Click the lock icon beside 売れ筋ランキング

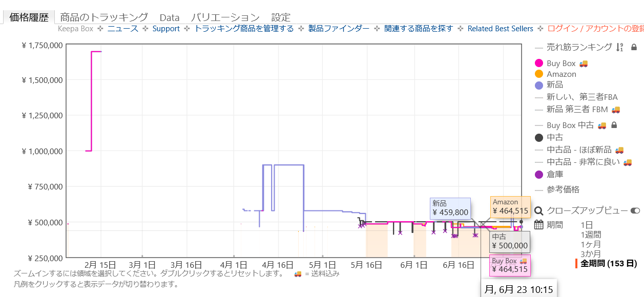coord(634,48)
